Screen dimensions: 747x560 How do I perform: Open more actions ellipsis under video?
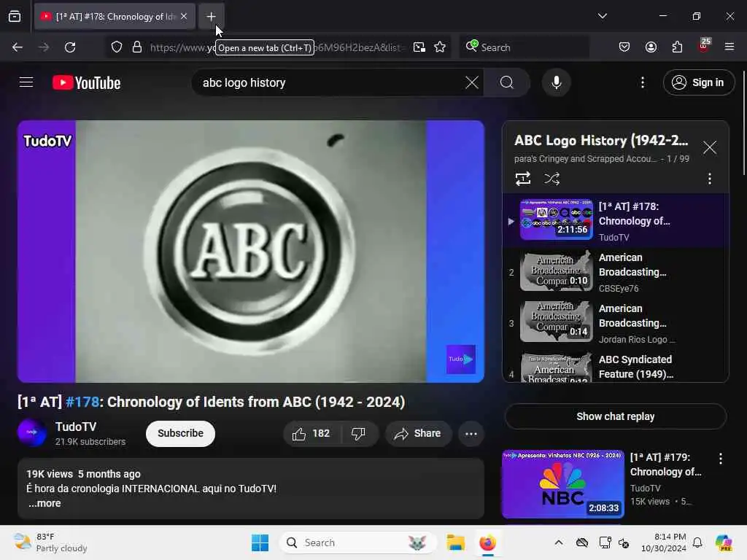click(471, 433)
